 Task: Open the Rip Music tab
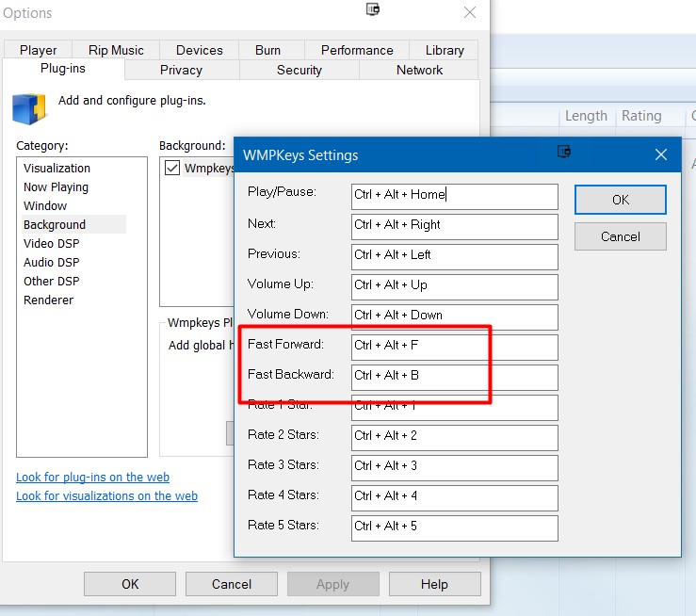(116, 50)
